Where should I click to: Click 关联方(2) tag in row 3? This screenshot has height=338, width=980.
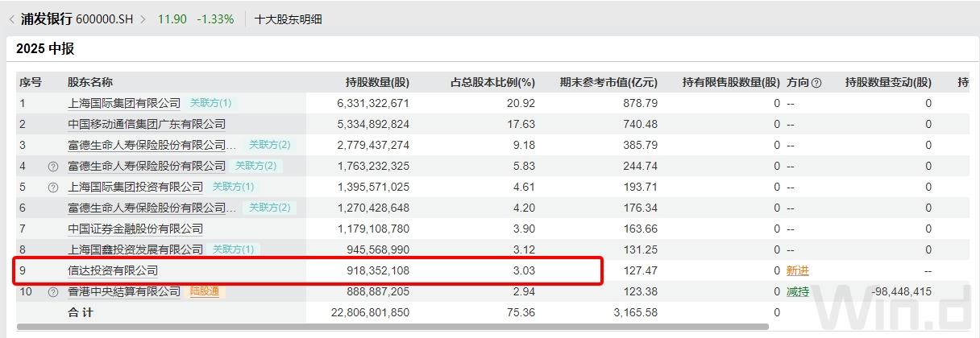pyautogui.click(x=269, y=145)
